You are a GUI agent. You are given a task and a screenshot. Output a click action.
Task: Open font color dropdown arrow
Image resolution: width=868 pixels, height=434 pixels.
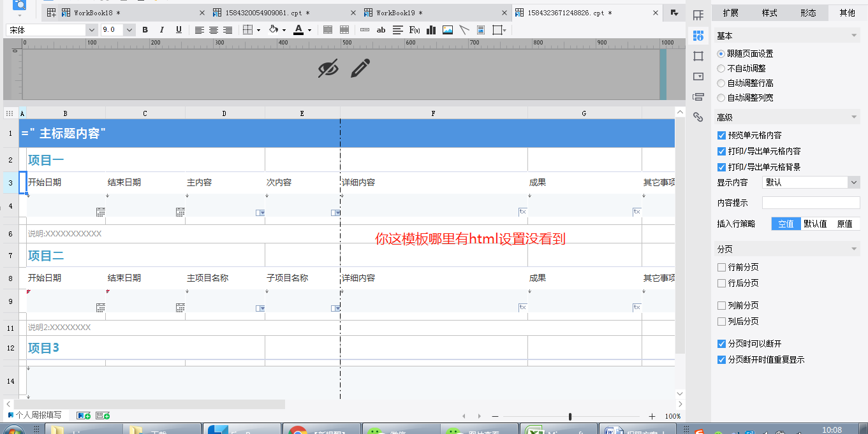coord(309,30)
